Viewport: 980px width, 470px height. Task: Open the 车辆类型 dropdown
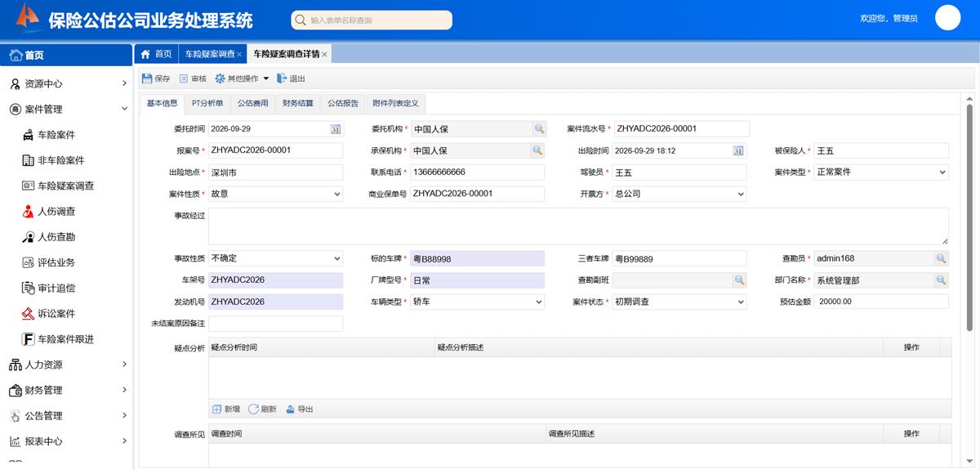pos(477,302)
